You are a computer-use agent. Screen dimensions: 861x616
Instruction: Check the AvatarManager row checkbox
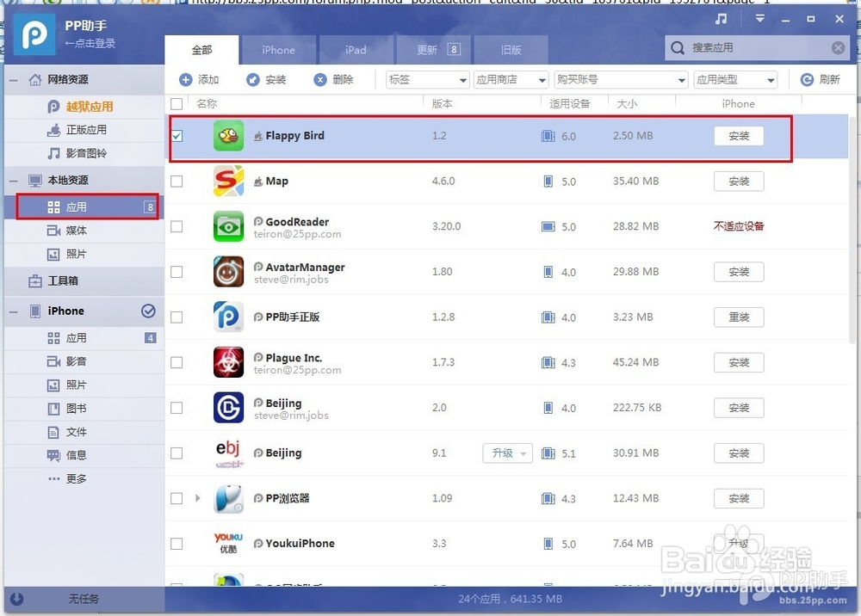[x=177, y=272]
